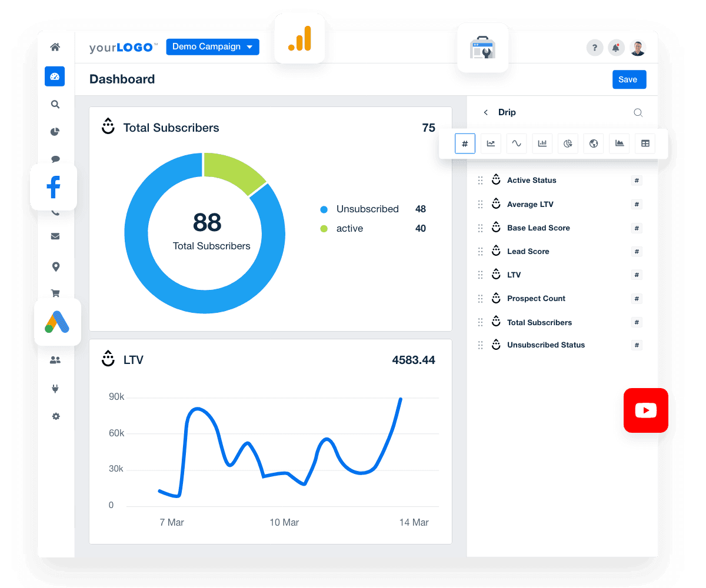Pick the world map widget type
706x588 pixels.
pos(593,143)
